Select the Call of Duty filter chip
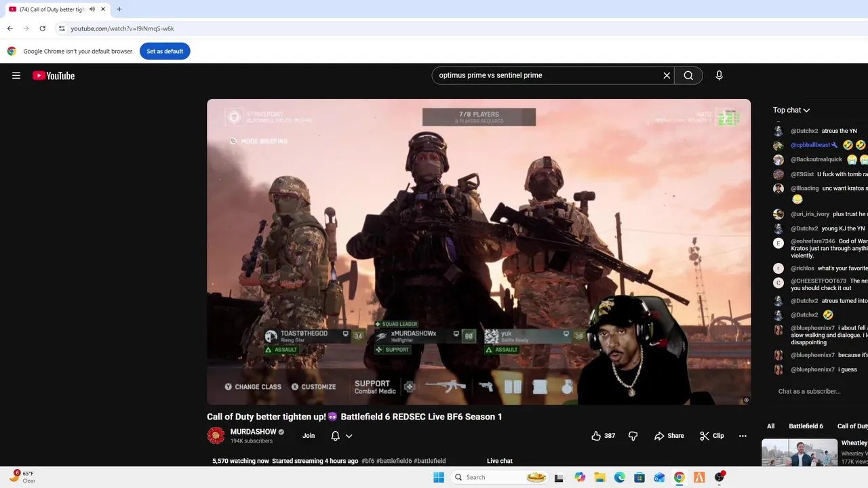The height and width of the screenshot is (488, 868). [852, 426]
